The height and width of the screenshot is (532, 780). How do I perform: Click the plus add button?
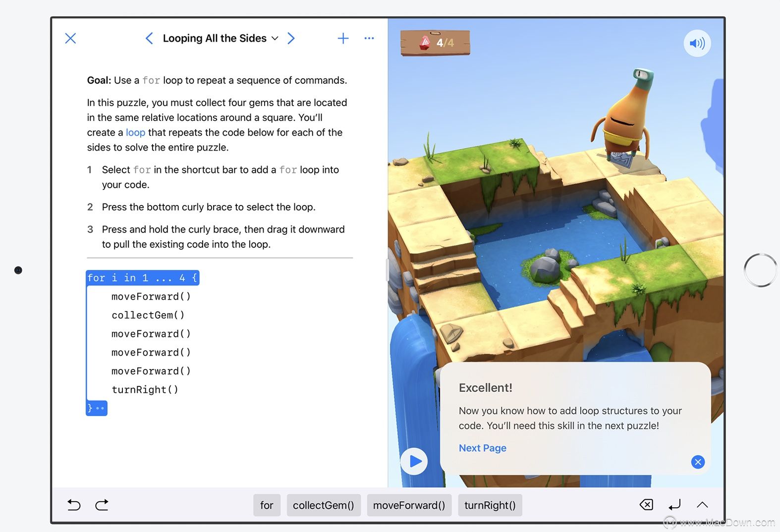(x=343, y=38)
